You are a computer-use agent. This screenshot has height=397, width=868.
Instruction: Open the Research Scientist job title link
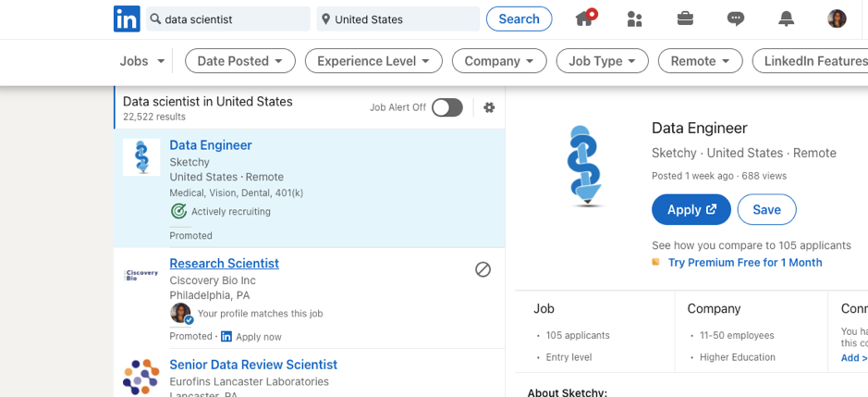(x=225, y=264)
